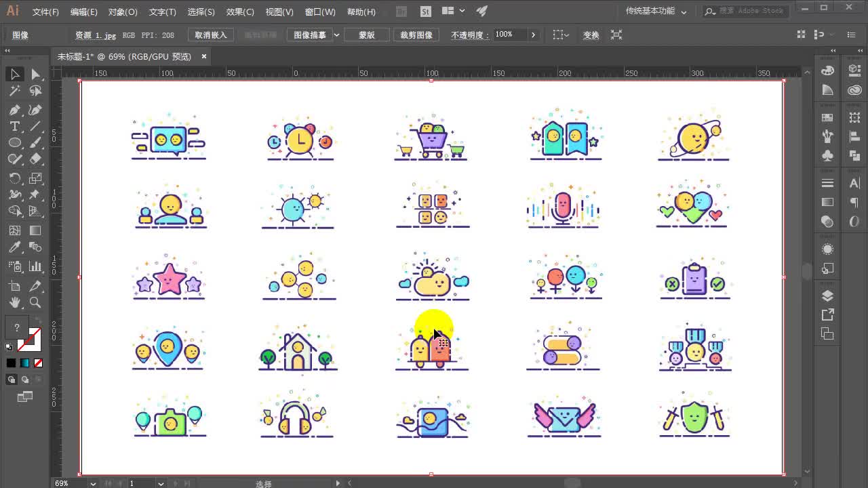Select the Selection tool (black arrow)

click(x=15, y=74)
